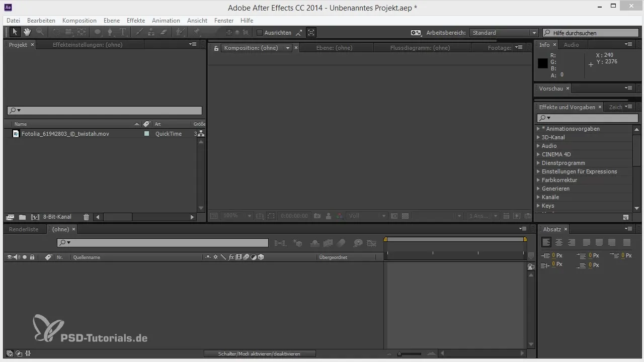Click the label color swatch of the footage item
This screenshot has height=362, width=644.
(x=147, y=134)
